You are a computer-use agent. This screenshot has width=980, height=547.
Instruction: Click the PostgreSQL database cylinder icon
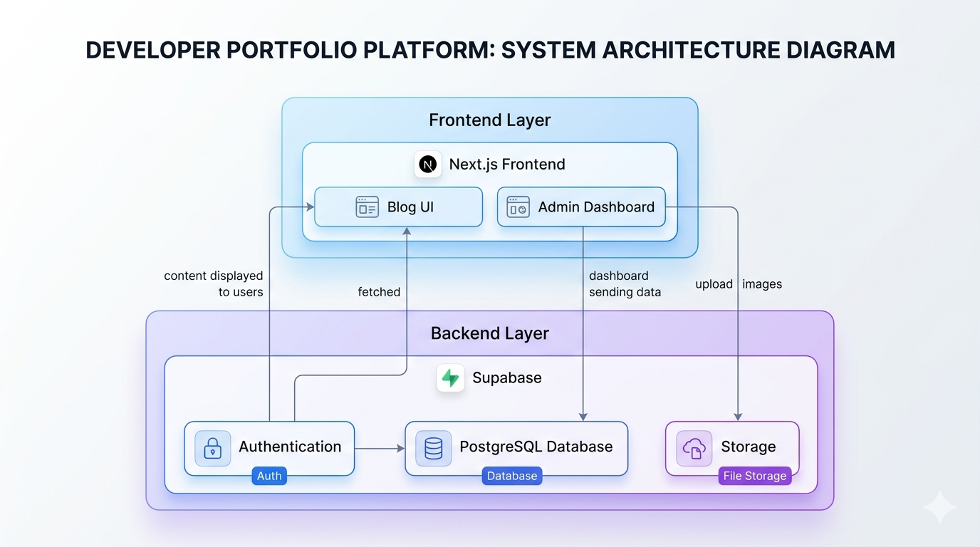pos(433,448)
